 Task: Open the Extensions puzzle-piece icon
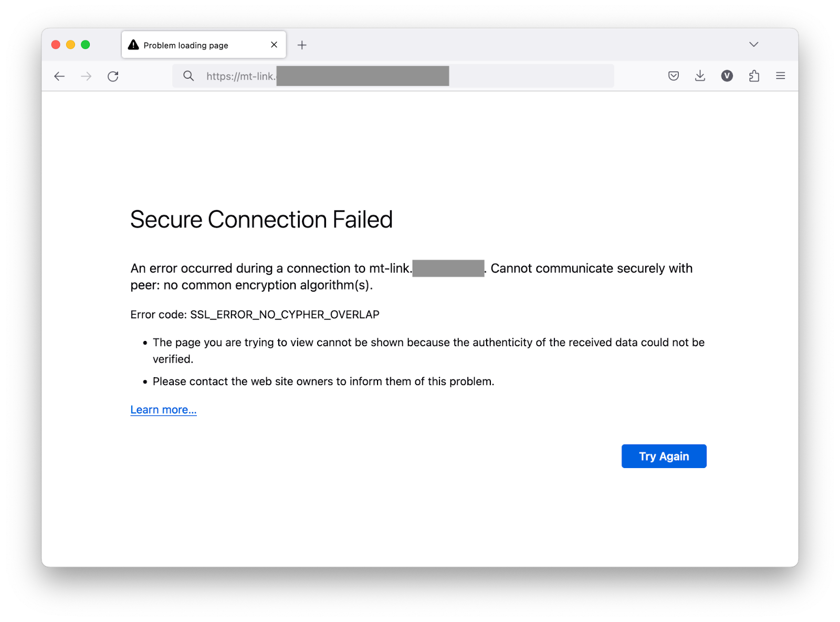click(754, 76)
